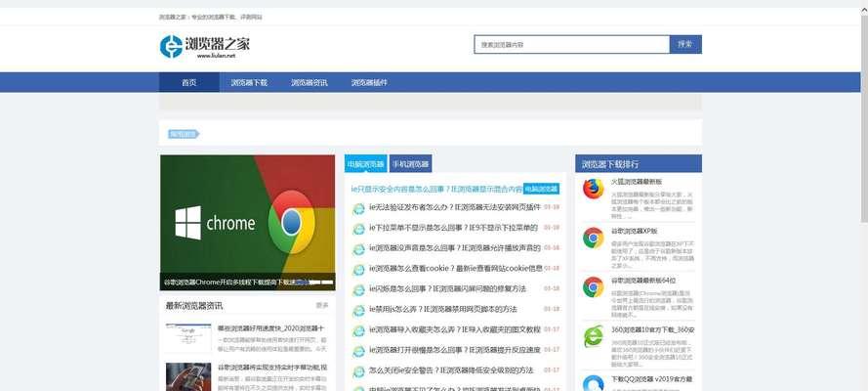The image size is (868, 391).
Task: Open the 浏览器插件 navigation item
Action: [369, 82]
